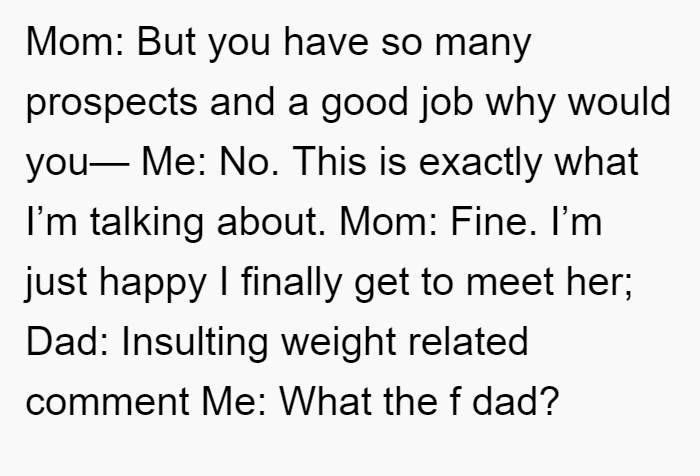This screenshot has width=700, height=476.
Task: Click the word "comment" in the text
Action: (108, 402)
